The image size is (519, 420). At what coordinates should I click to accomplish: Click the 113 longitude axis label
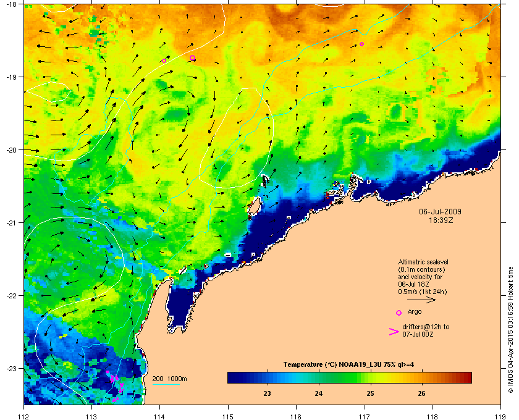[x=91, y=417]
